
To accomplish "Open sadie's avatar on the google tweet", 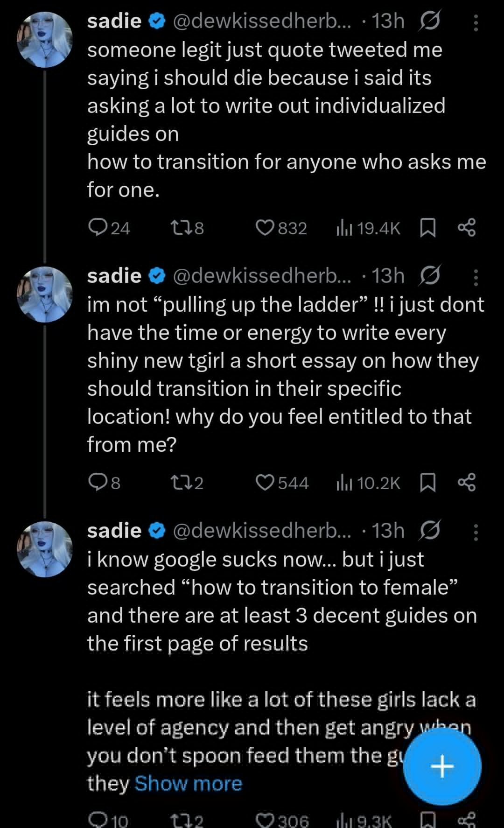I will pos(45,549).
